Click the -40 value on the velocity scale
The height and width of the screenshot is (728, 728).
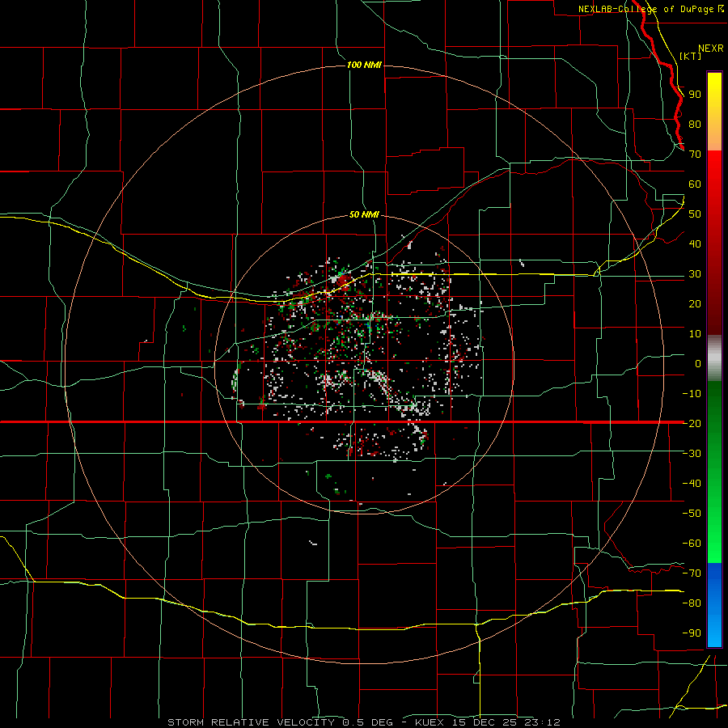[692, 484]
